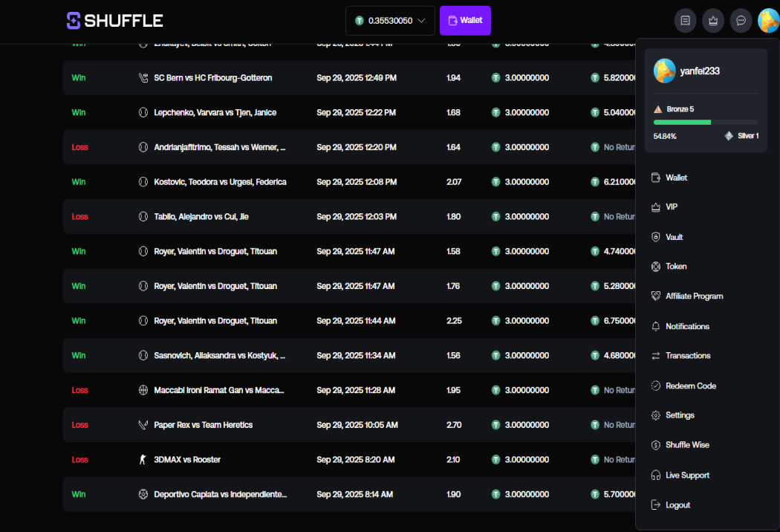The image size is (780, 532).
Task: Open the bet slip receipt icon
Action: click(x=685, y=21)
